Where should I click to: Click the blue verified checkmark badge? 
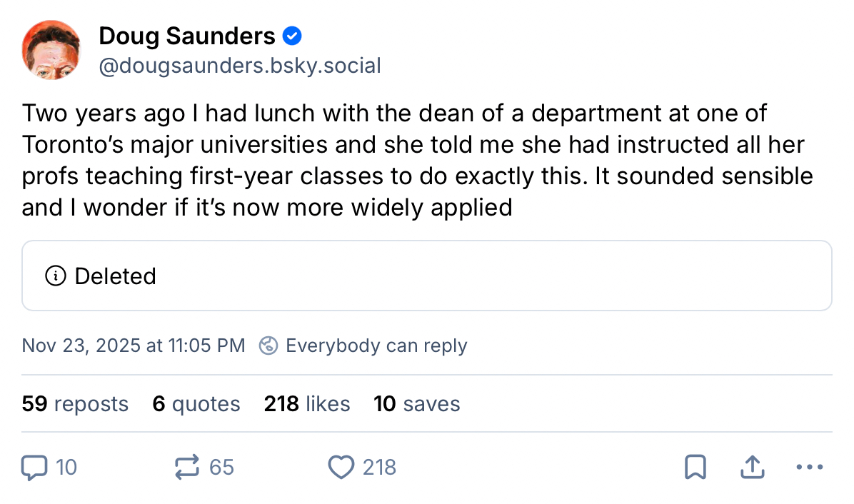tap(292, 35)
